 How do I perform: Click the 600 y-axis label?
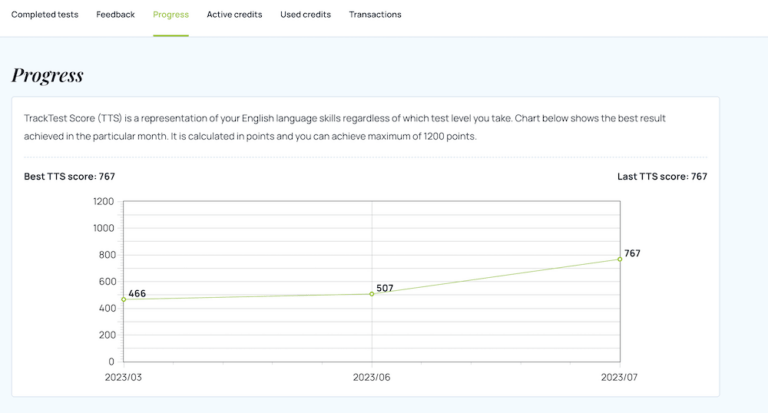pos(107,282)
